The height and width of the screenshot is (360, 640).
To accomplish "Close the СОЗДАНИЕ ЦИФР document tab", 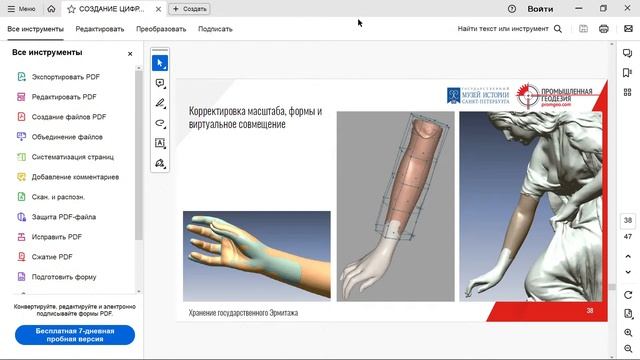I will 158,9.
